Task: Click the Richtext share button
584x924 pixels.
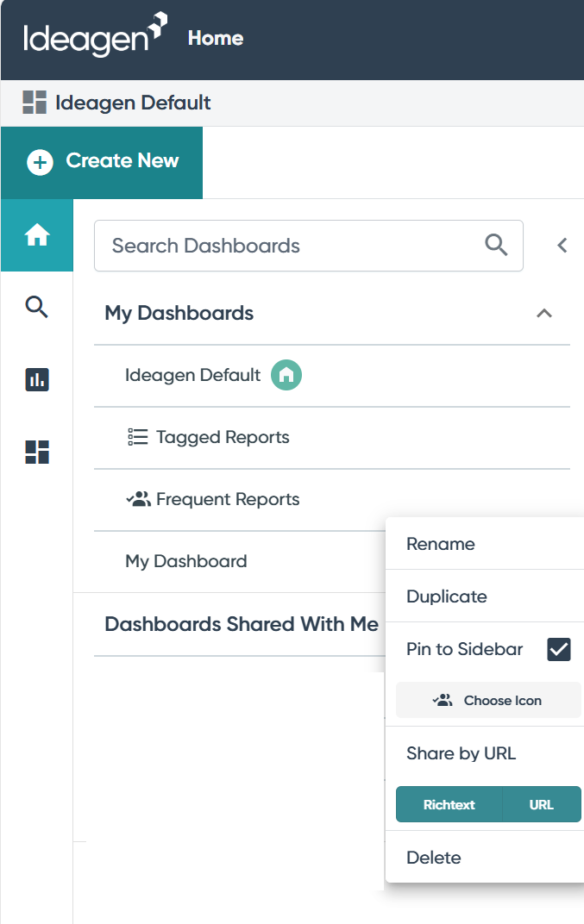Action: pyautogui.click(x=449, y=804)
